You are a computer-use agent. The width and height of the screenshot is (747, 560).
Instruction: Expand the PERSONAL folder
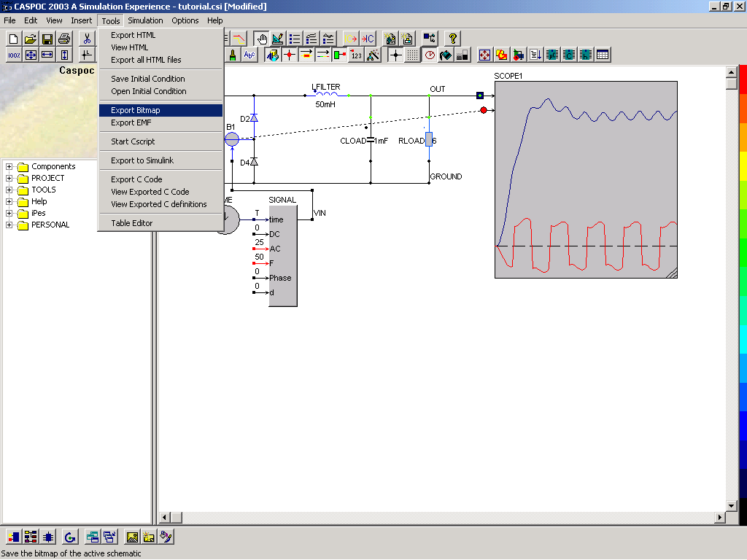(9, 225)
